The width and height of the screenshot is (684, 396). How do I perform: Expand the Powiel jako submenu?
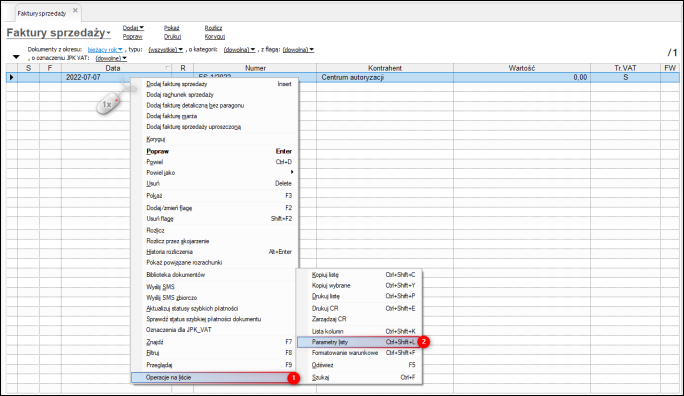[x=215, y=173]
